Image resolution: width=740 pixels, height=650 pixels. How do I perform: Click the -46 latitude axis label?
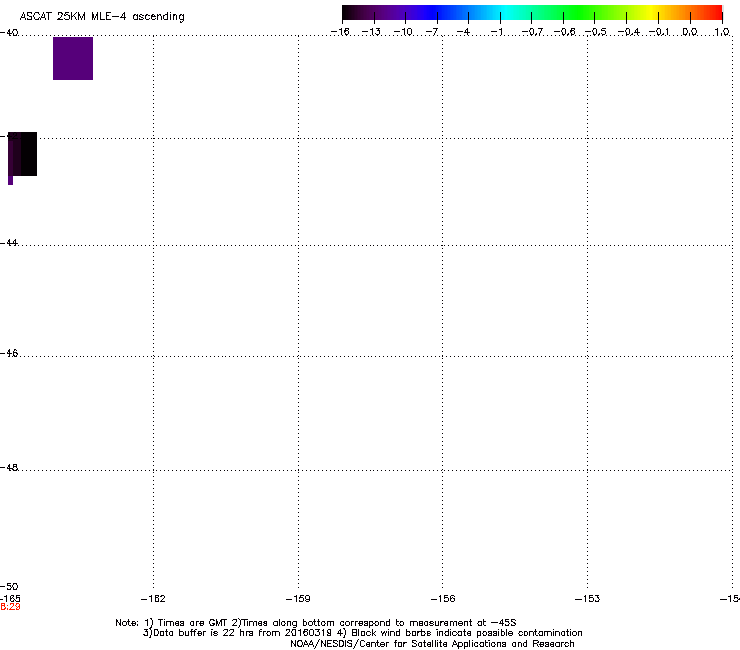pos(9,353)
